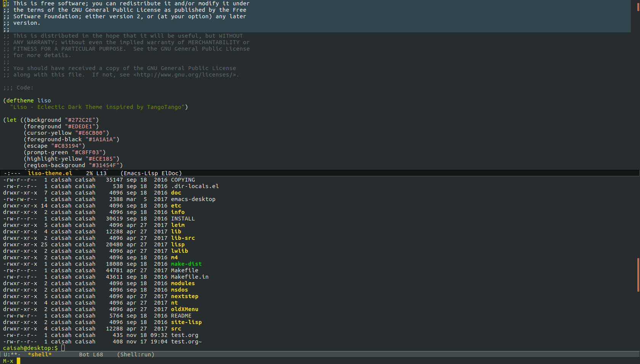Click the site-lisp directory entry
Viewport: 640px width, 364px height.
point(186,322)
